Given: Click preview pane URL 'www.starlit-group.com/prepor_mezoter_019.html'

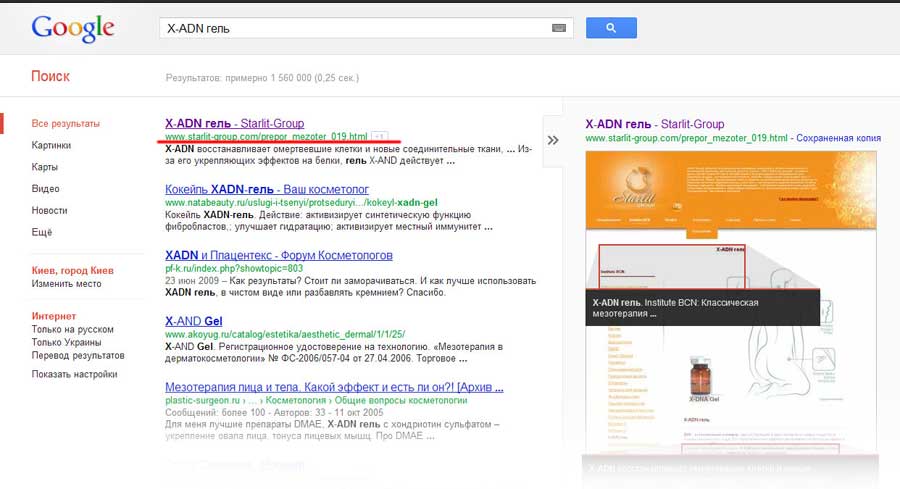Looking at the screenshot, I should (686, 138).
